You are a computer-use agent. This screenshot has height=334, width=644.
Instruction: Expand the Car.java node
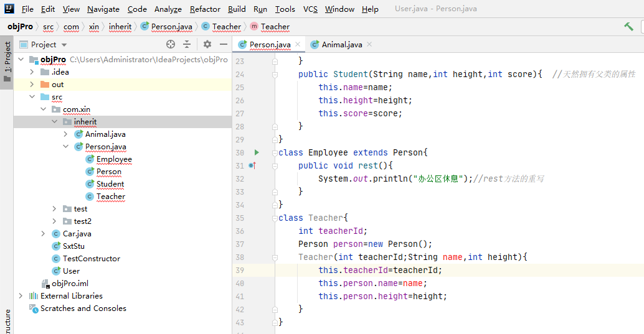(x=43, y=233)
